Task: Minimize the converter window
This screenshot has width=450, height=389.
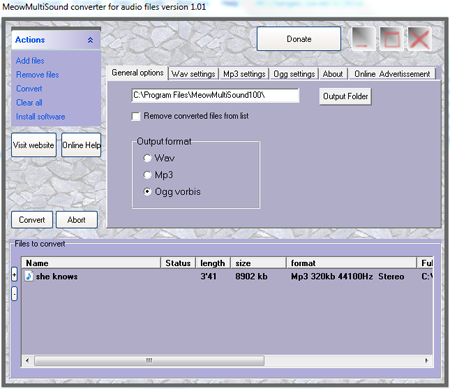Action: pos(363,39)
